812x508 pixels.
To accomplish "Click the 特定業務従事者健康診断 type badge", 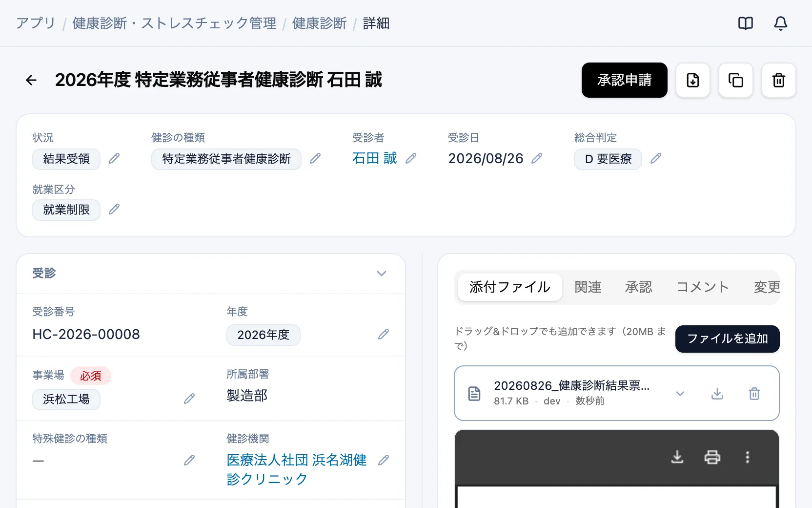I will point(226,159).
